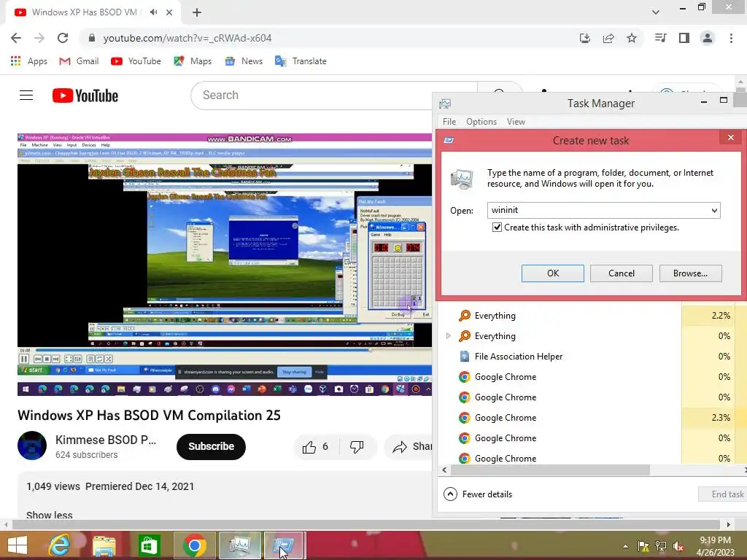Open the YouTube bookmark
Image resolution: width=747 pixels, height=560 pixels.
136,61
